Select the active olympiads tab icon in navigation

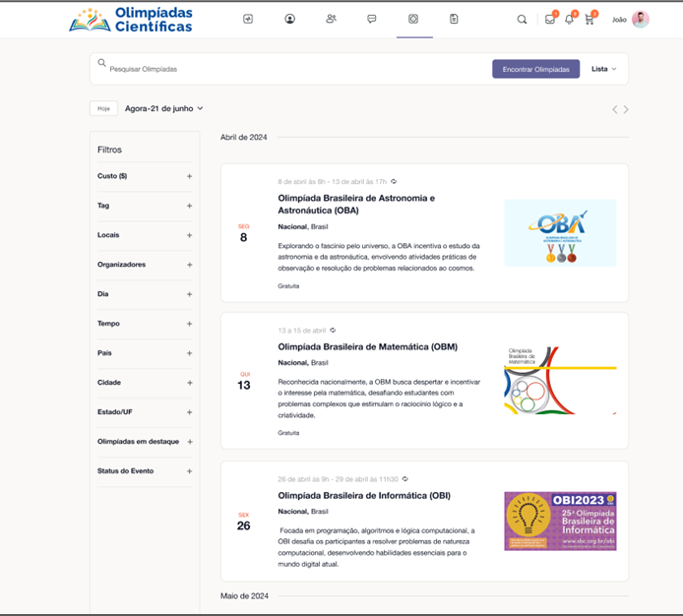coord(413,19)
